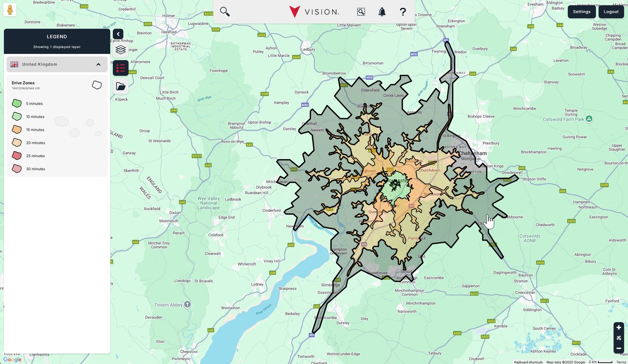Click the Google logo on map

tap(12, 359)
